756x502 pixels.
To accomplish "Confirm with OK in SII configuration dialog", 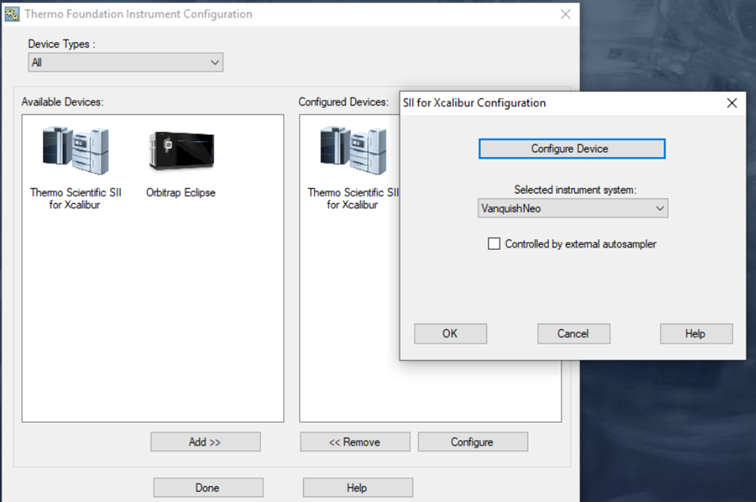I will coord(450,334).
